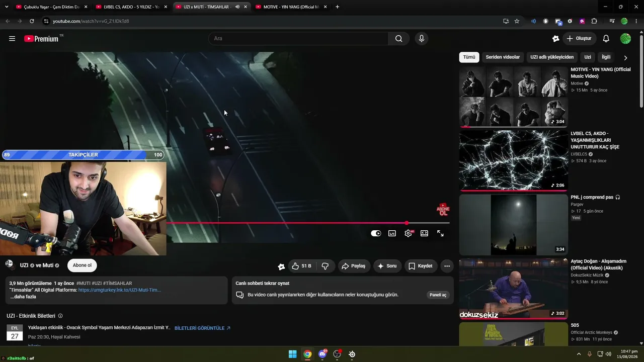Screen dimensions: 644x362
Task: Dislike the video
Action: 326,266
